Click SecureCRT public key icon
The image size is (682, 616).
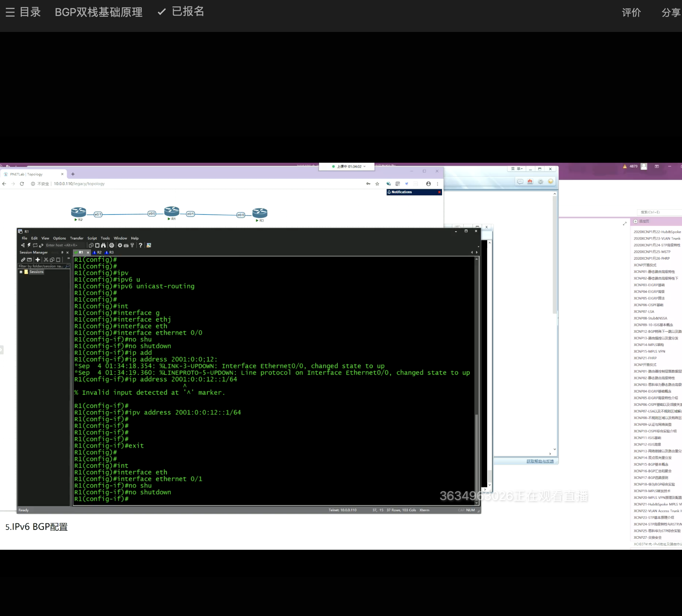(132, 245)
